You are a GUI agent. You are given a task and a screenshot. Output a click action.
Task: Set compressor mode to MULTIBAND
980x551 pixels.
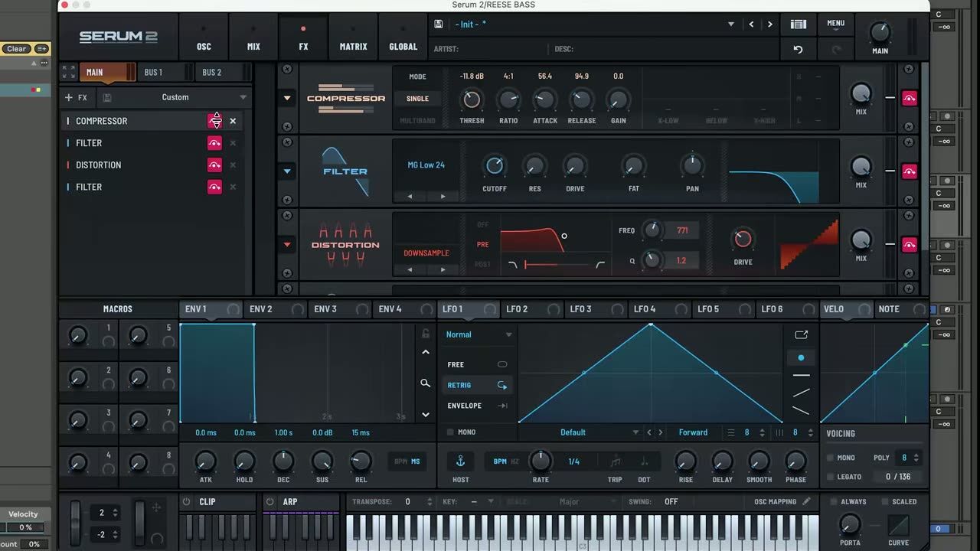(417, 121)
